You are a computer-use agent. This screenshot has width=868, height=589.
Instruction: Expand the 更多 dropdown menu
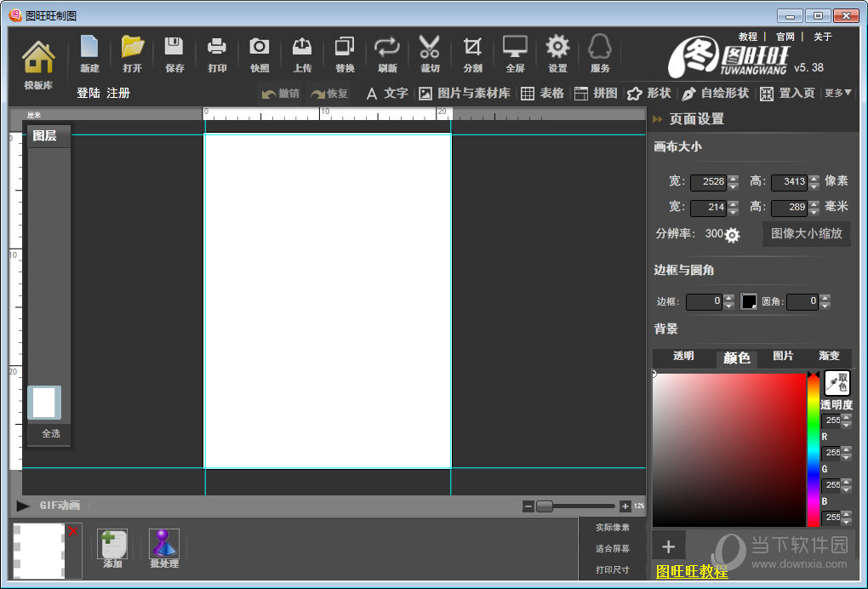837,93
